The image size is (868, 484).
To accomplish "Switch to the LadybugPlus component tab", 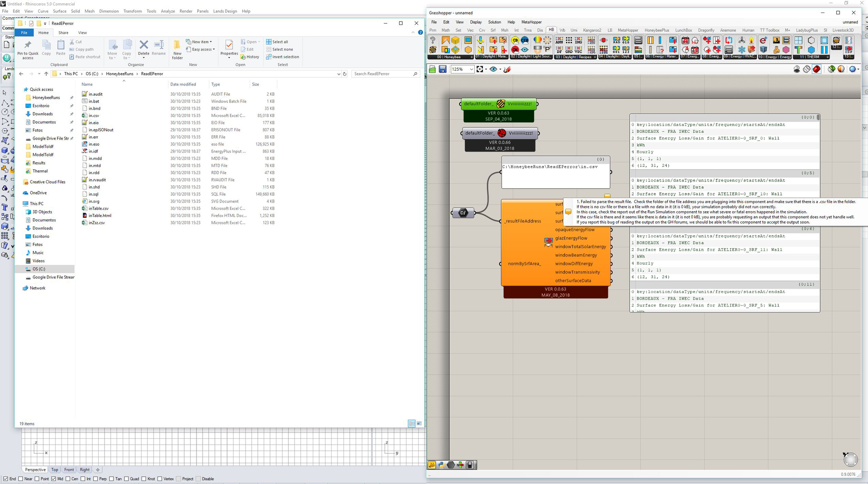I will [806, 30].
